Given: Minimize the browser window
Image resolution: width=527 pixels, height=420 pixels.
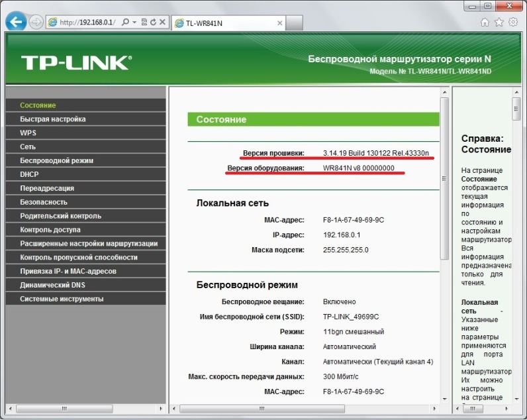Looking at the screenshot, I should pyautogui.click(x=473, y=6).
